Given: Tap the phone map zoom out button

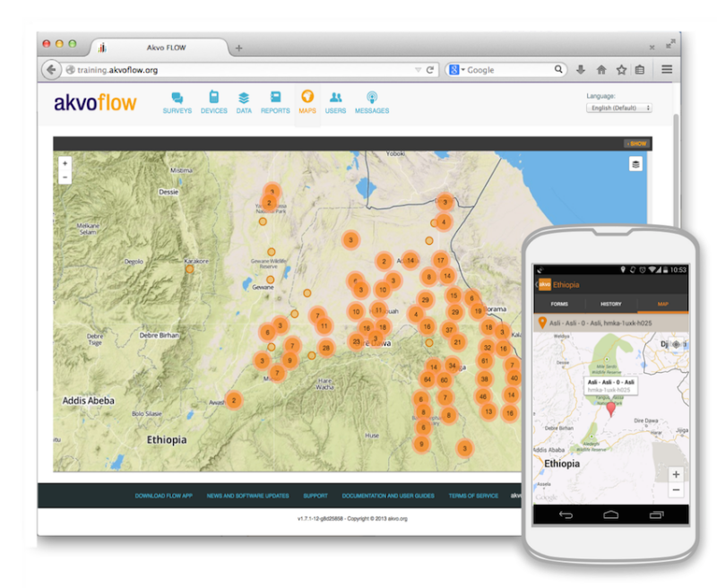Looking at the screenshot, I should click(676, 490).
